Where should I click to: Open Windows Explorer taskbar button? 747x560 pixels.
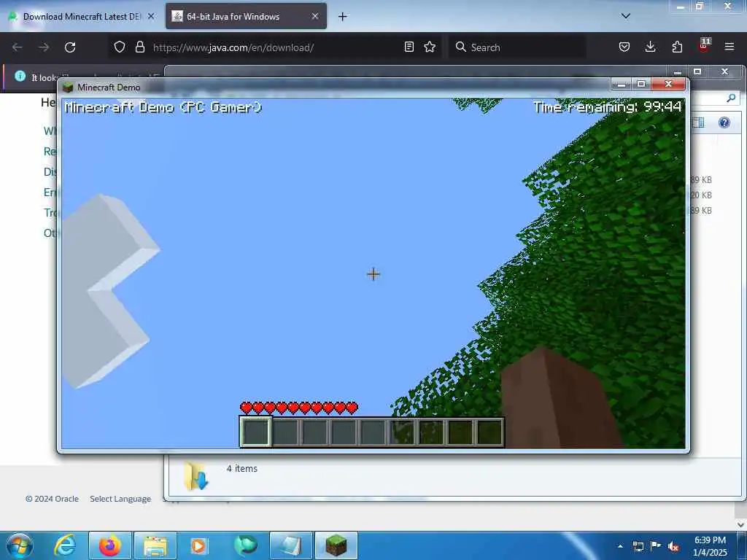pos(155,545)
